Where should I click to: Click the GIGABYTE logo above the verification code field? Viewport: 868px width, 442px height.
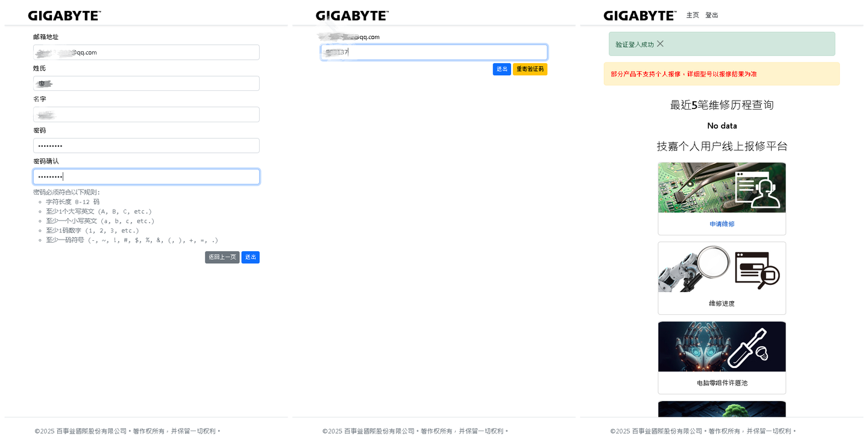pos(352,16)
